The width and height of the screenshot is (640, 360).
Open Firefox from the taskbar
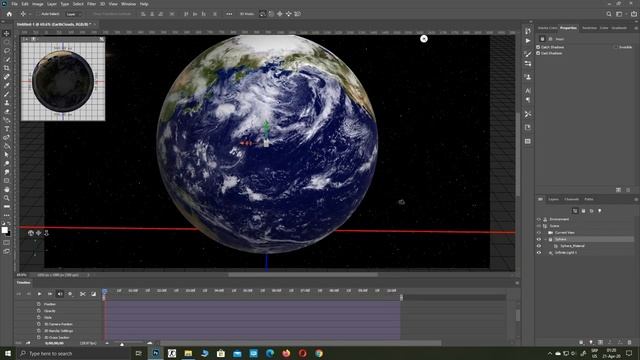(x=286, y=353)
